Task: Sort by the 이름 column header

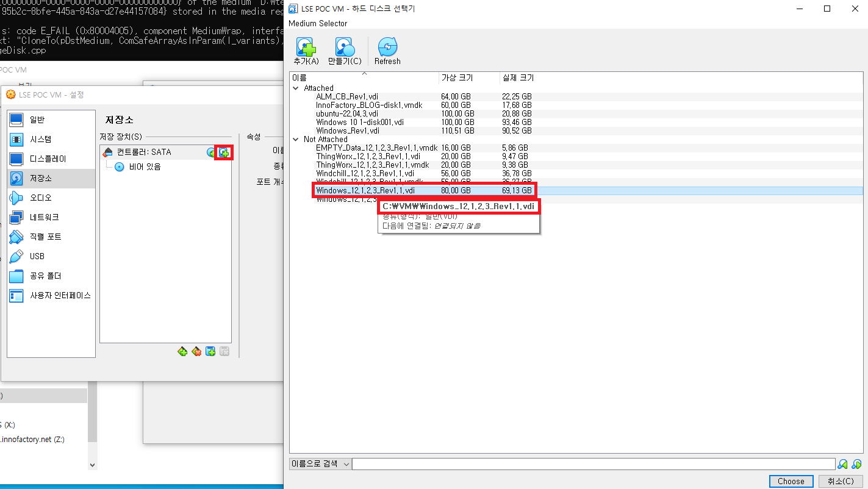Action: pyautogui.click(x=364, y=77)
